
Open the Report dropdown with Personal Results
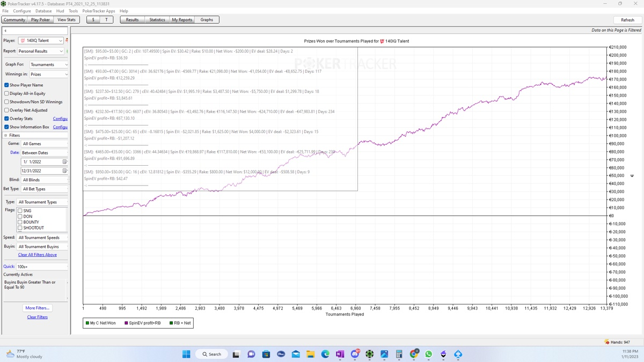(61, 51)
